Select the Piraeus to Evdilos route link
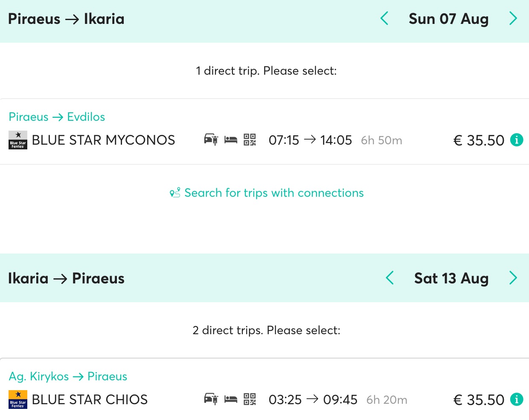Screen dimensions: 529x420 click(x=57, y=117)
